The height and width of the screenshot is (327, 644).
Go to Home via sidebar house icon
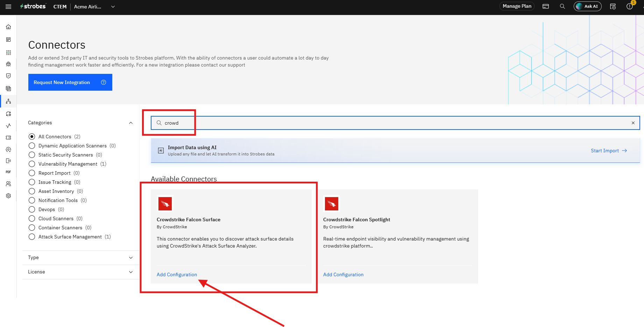tap(8, 27)
